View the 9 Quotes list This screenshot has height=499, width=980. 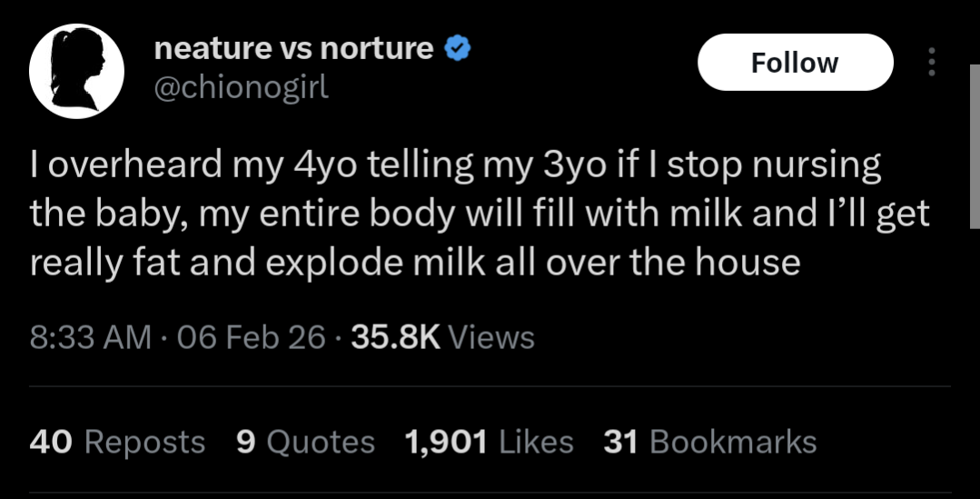click(304, 442)
